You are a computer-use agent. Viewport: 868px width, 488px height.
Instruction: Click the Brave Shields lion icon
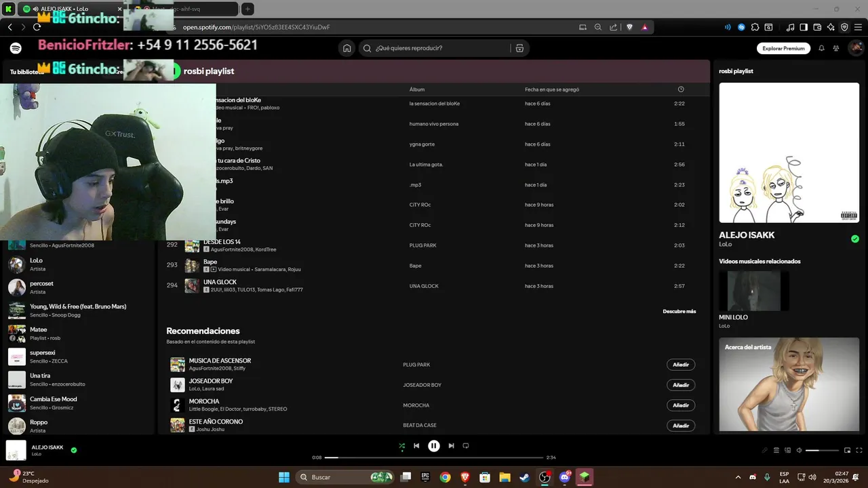[x=629, y=27]
